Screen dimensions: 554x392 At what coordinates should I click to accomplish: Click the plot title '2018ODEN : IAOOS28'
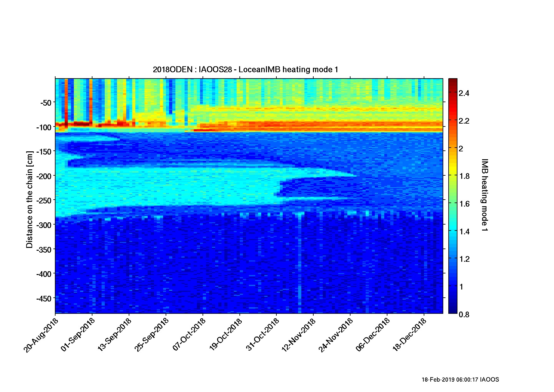[245, 69]
